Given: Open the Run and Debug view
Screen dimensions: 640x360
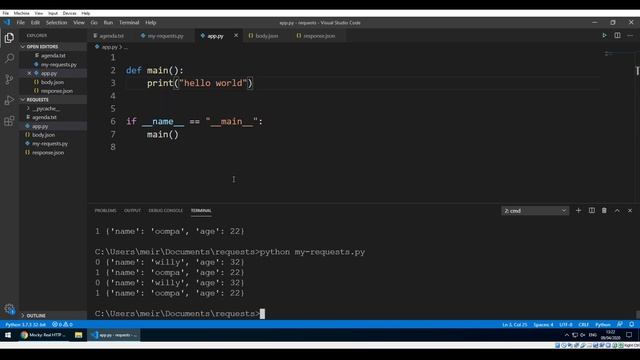Looking at the screenshot, I should [x=9, y=100].
